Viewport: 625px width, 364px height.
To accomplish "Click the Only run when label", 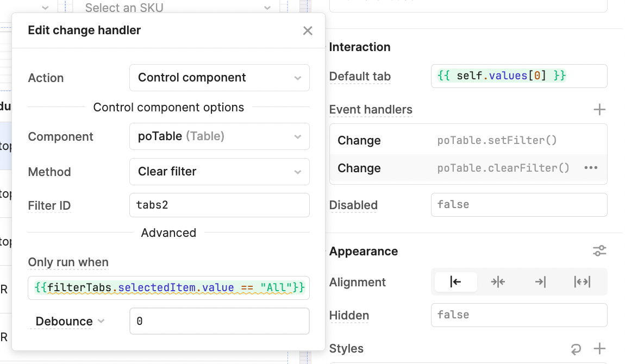I will click(x=68, y=262).
